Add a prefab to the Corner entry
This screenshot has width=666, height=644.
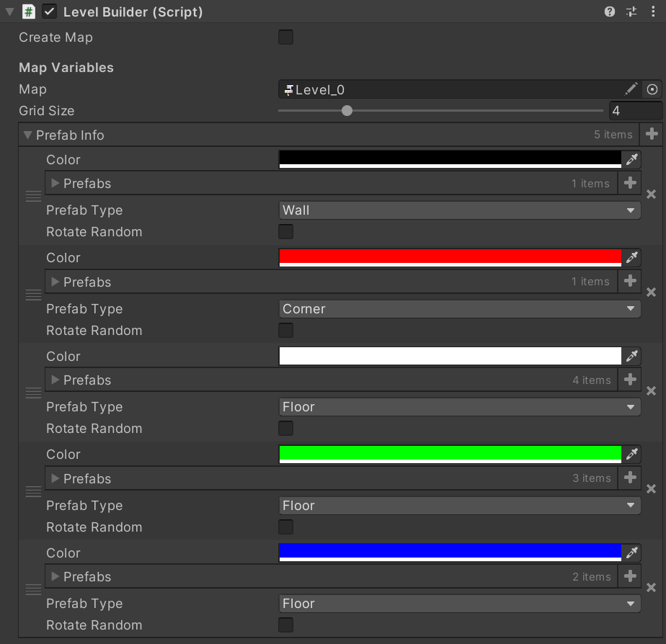[629, 282]
